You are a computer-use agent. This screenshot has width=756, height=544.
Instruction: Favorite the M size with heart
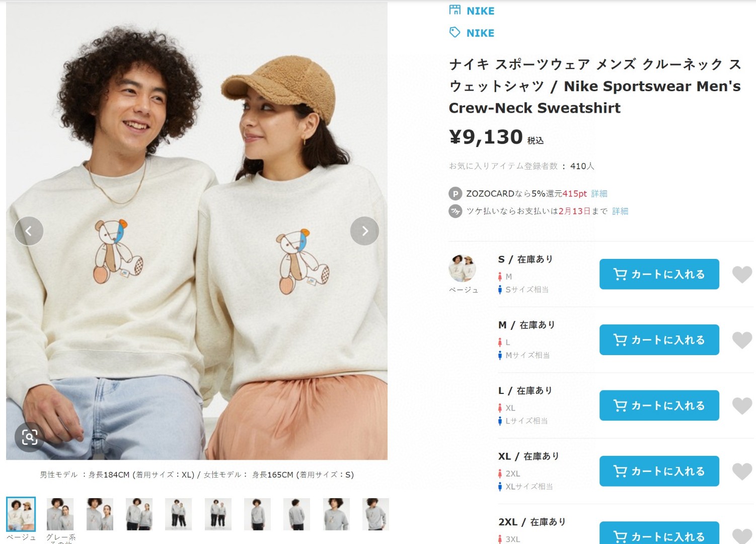pyautogui.click(x=742, y=340)
